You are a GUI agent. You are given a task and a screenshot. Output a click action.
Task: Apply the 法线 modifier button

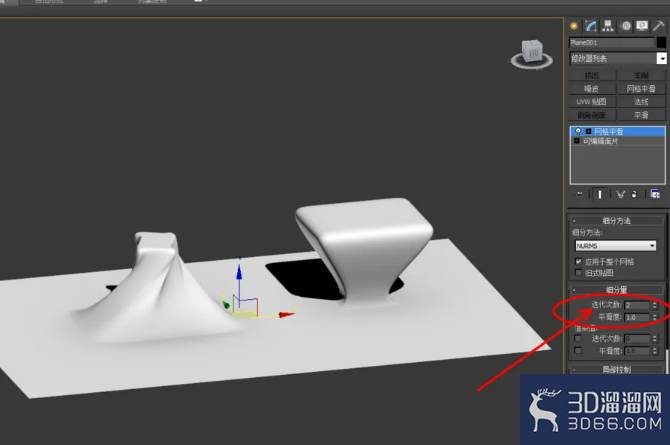[641, 102]
